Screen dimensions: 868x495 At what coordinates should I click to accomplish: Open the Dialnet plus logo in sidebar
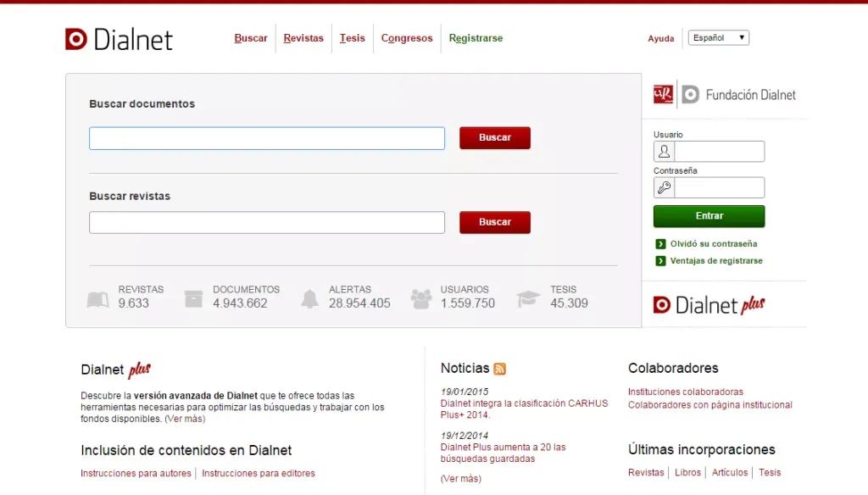709,305
